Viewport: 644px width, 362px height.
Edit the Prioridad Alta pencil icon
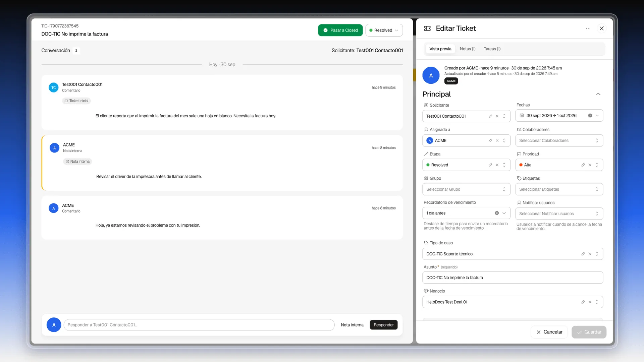pos(583,165)
